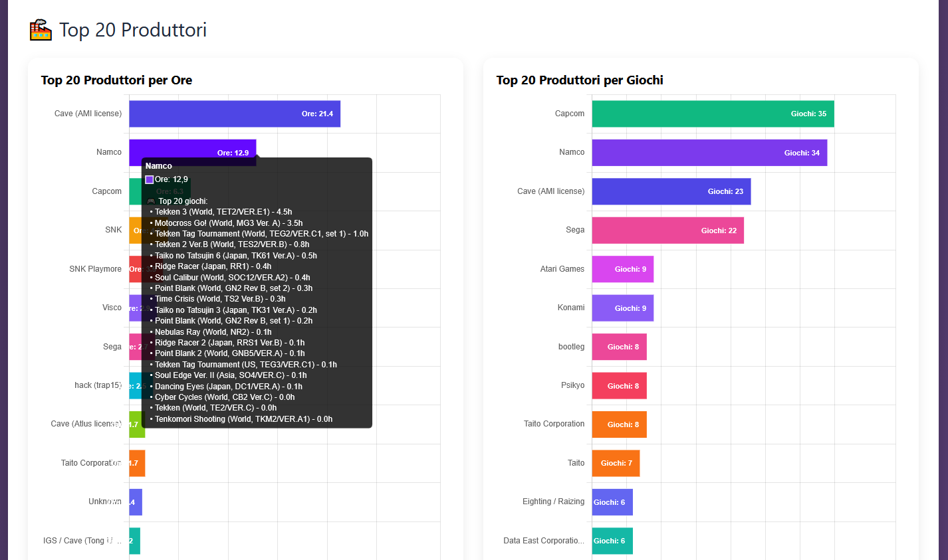Click the Taito Corporation Giochi 8 bar

point(620,424)
